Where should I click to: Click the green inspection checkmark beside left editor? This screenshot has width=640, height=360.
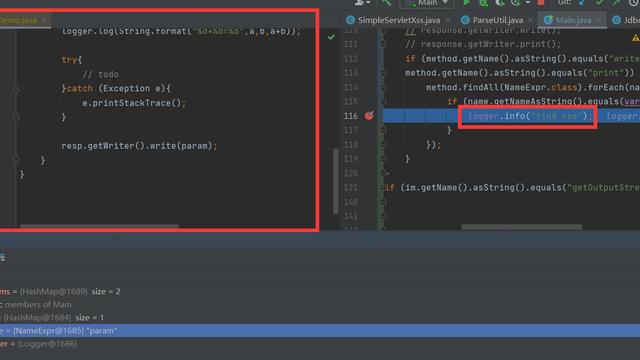pyautogui.click(x=331, y=37)
